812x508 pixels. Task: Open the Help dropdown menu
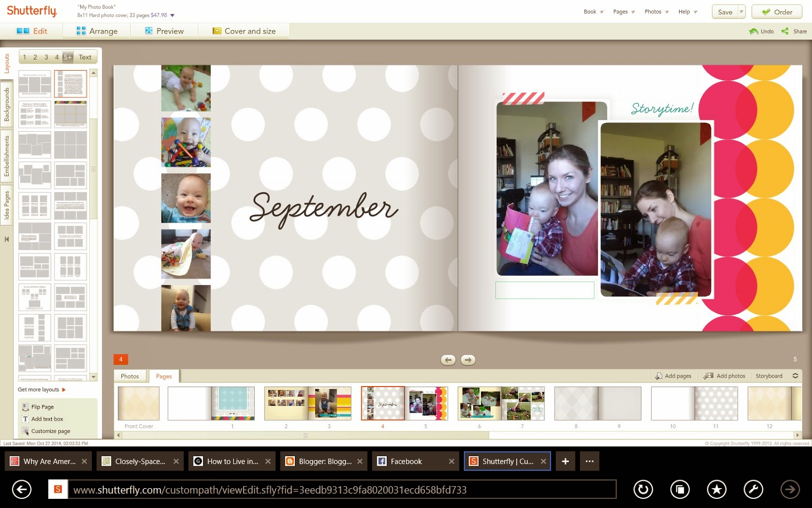point(688,12)
